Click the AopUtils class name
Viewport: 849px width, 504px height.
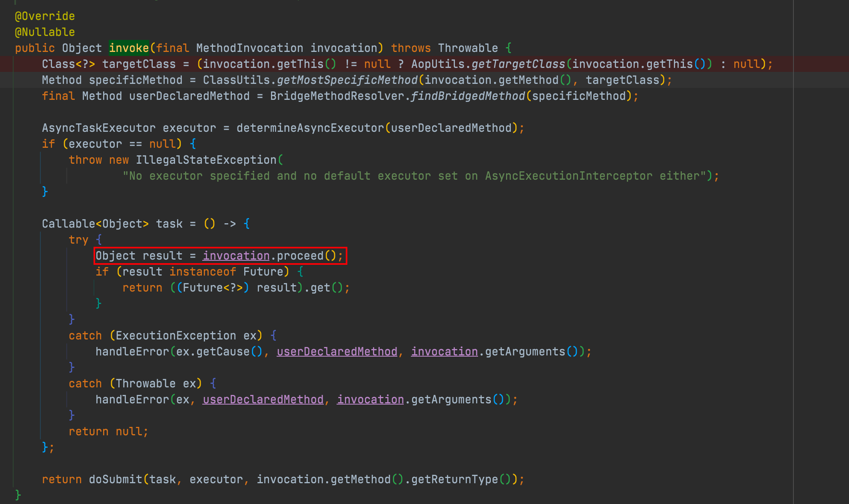tap(438, 64)
